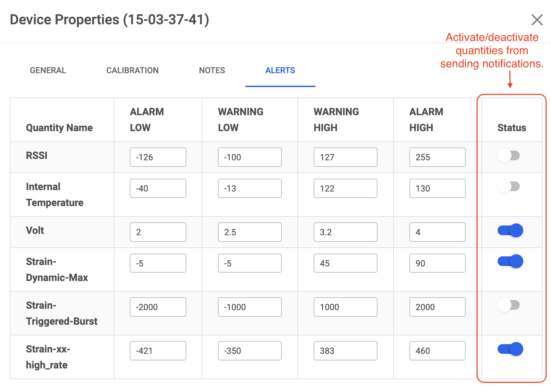Disable the Volt status toggle

pyautogui.click(x=510, y=230)
